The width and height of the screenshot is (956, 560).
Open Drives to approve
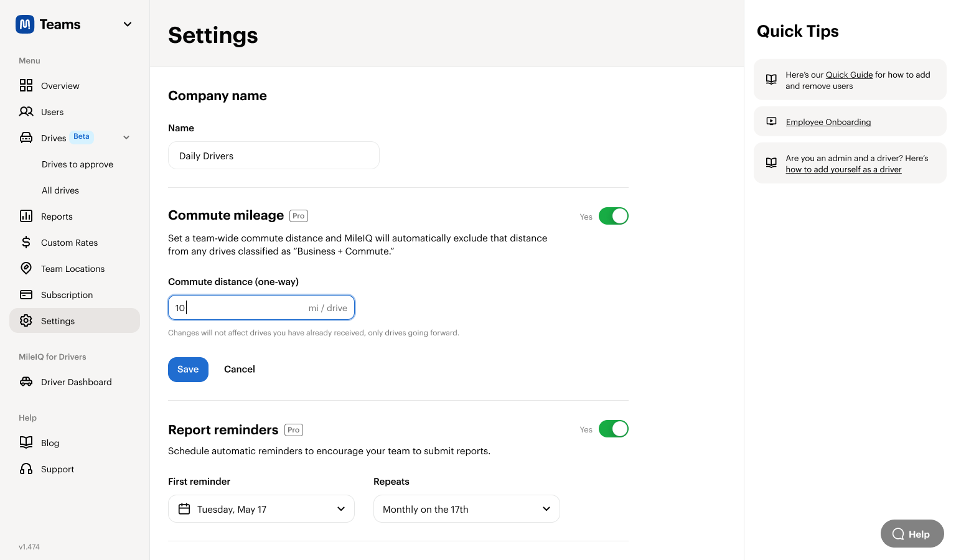tap(77, 164)
